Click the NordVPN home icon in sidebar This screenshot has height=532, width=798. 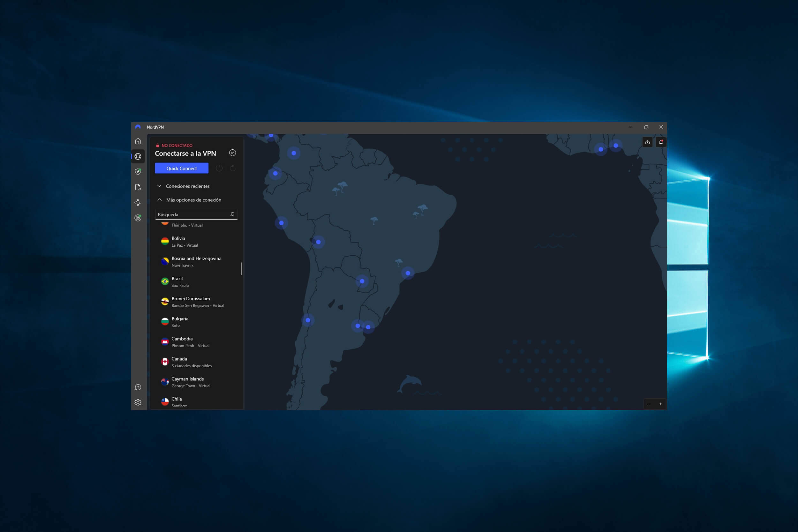click(x=138, y=141)
